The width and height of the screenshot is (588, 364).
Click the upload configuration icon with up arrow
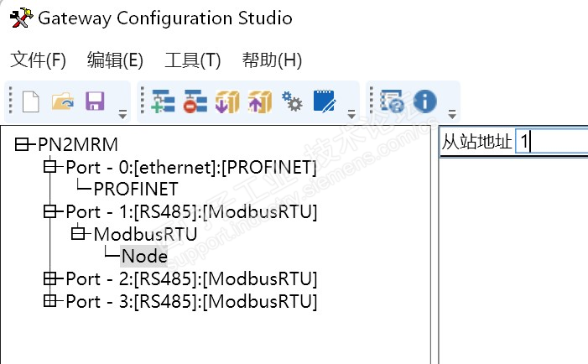(260, 101)
